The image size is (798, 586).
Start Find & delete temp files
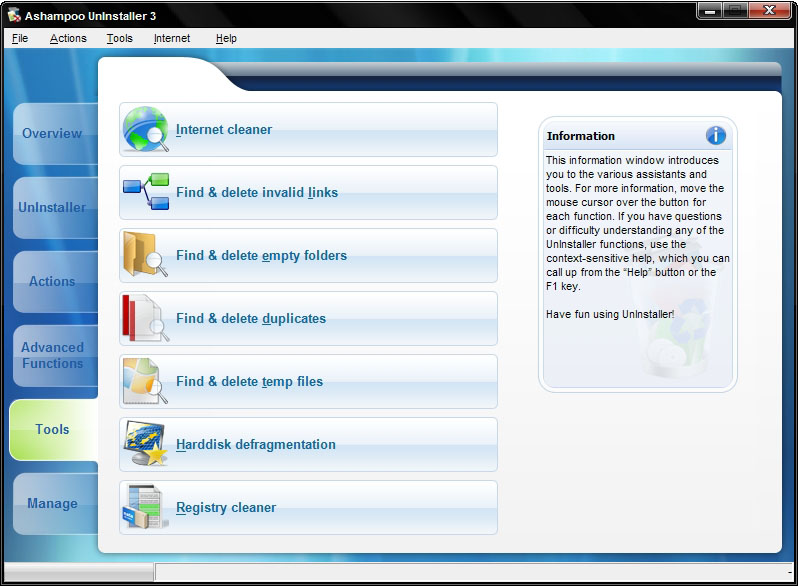pos(308,381)
